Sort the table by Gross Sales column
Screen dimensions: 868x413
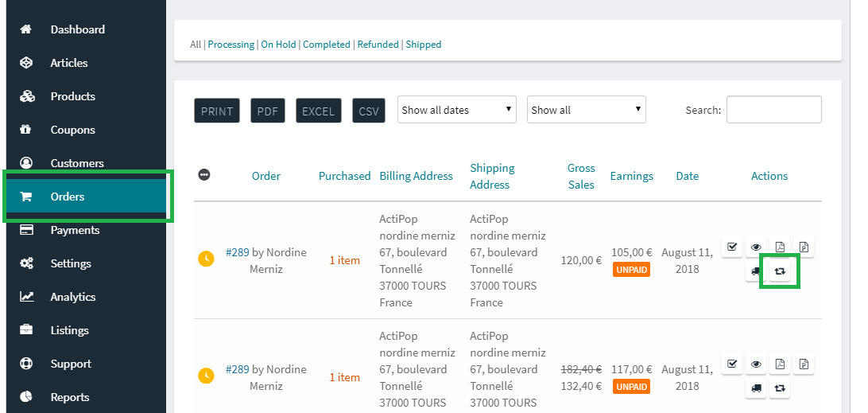[581, 176]
